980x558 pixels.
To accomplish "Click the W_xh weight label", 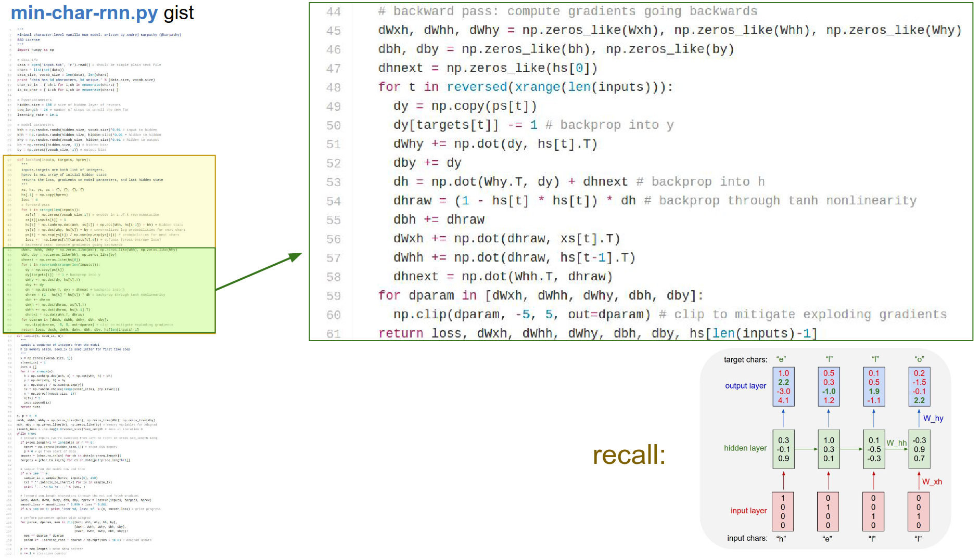I will coord(932,482).
